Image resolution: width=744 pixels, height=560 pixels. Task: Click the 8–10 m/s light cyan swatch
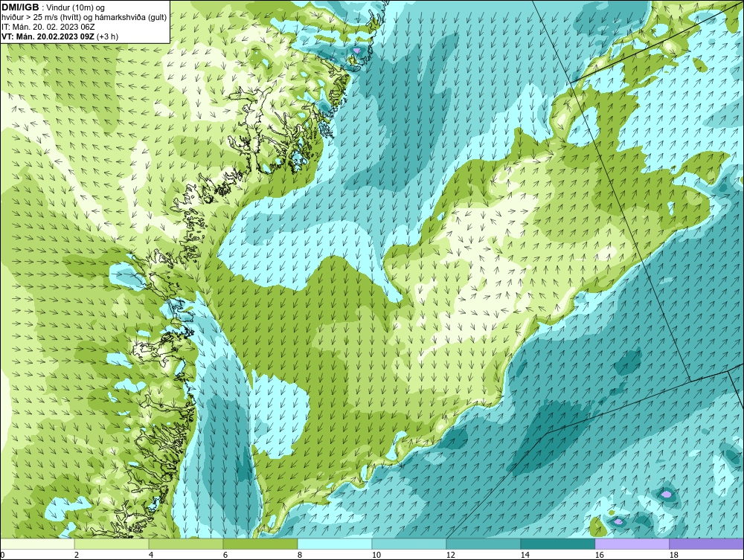[x=335, y=544]
